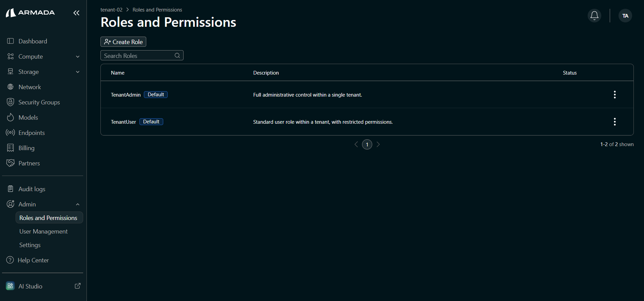The height and width of the screenshot is (301, 644).
Task: Click the Endpoints broadcast icon
Action: click(11, 133)
